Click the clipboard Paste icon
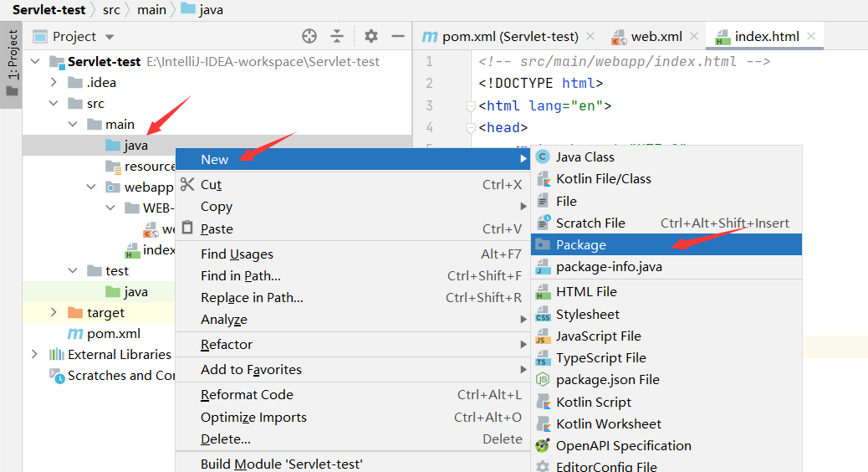The width and height of the screenshot is (868, 472). point(187,228)
